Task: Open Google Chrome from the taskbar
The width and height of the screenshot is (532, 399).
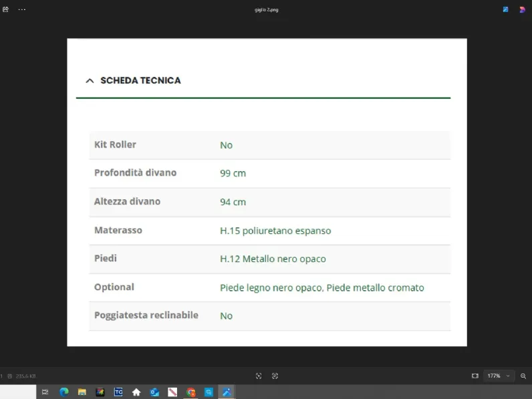Action: (x=190, y=392)
